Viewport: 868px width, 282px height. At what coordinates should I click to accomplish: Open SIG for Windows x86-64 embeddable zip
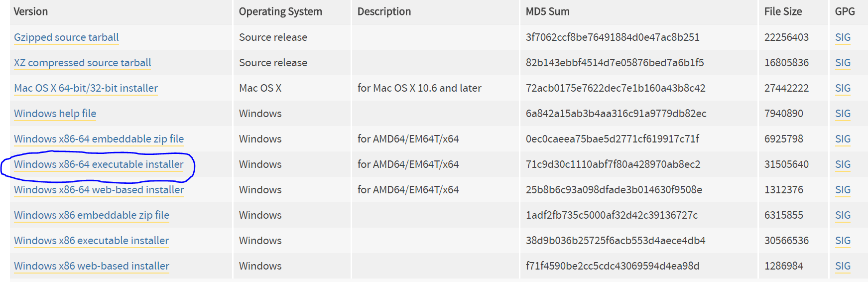pyautogui.click(x=843, y=139)
